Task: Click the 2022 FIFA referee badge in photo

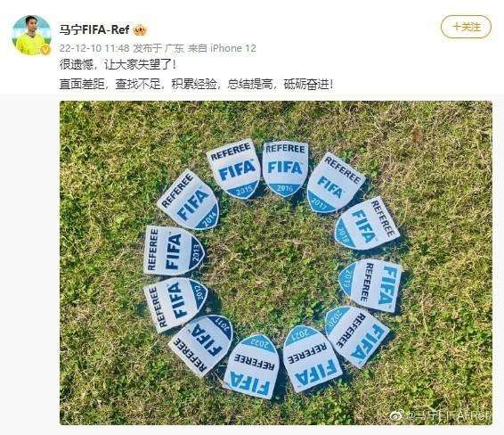Action: coord(251,366)
